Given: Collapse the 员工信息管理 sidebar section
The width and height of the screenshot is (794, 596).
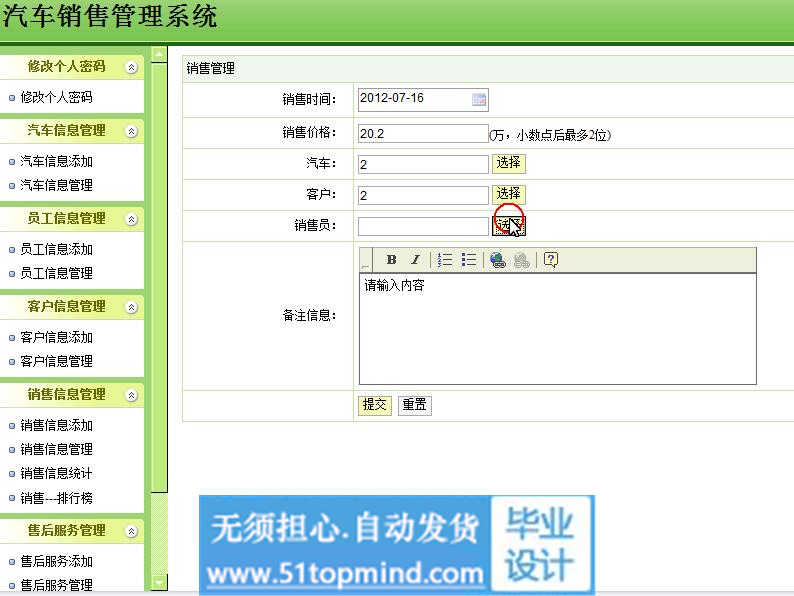Looking at the screenshot, I should click(x=130, y=219).
